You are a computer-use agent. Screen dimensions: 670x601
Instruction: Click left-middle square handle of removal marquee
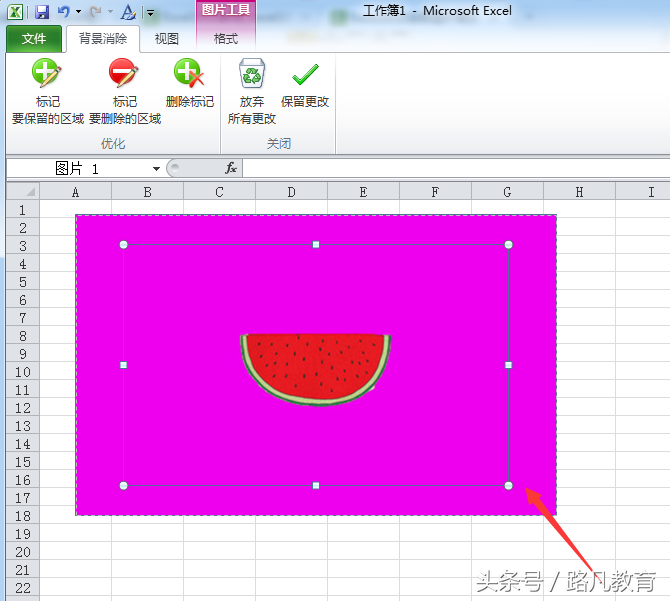[123, 365]
